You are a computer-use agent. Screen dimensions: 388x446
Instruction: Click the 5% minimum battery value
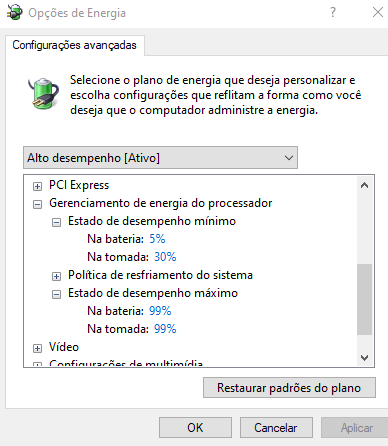(157, 239)
